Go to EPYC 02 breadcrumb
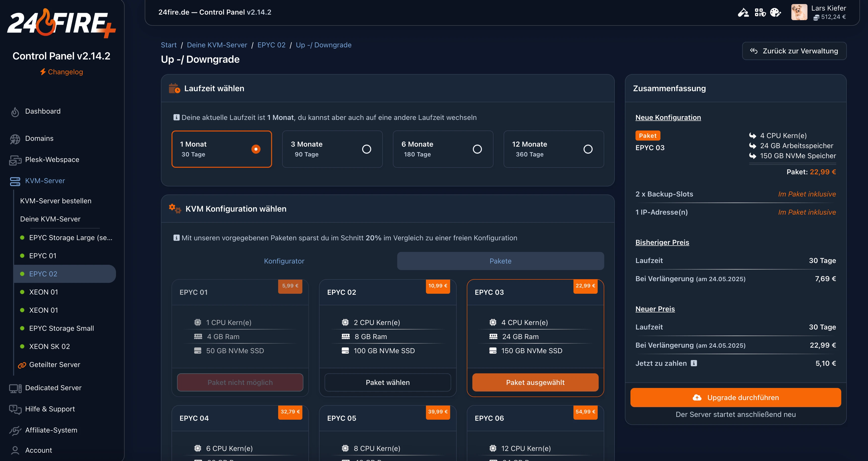868x461 pixels. (x=271, y=45)
